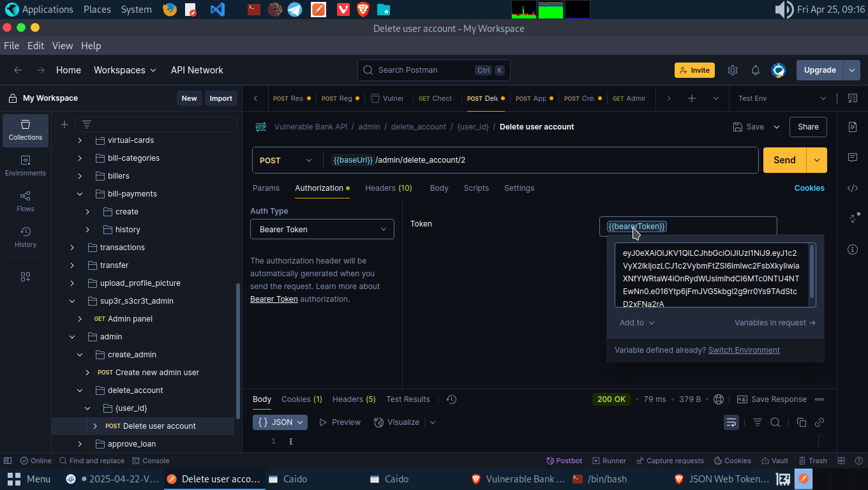Switch to the Params tab
This screenshot has height=490, width=868.
[266, 188]
